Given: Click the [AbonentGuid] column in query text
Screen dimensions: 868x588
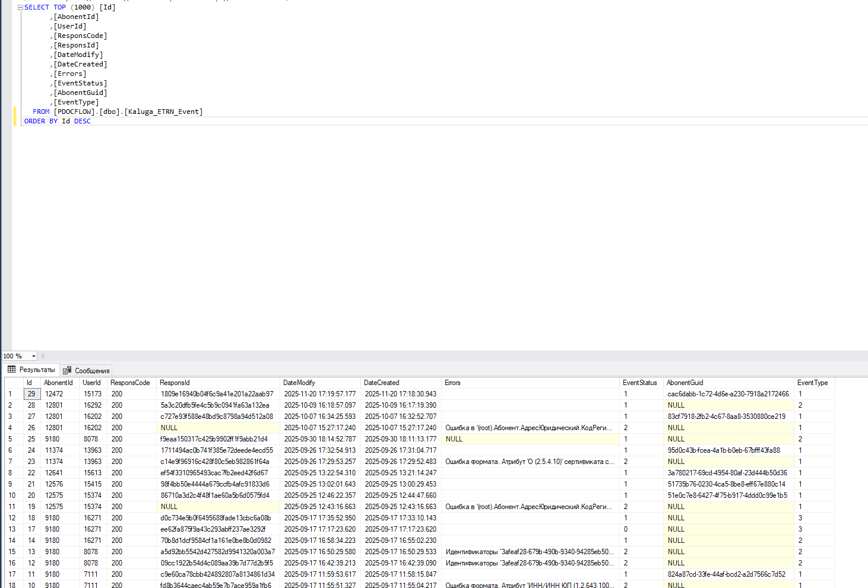Looking at the screenshot, I should pos(81,93).
